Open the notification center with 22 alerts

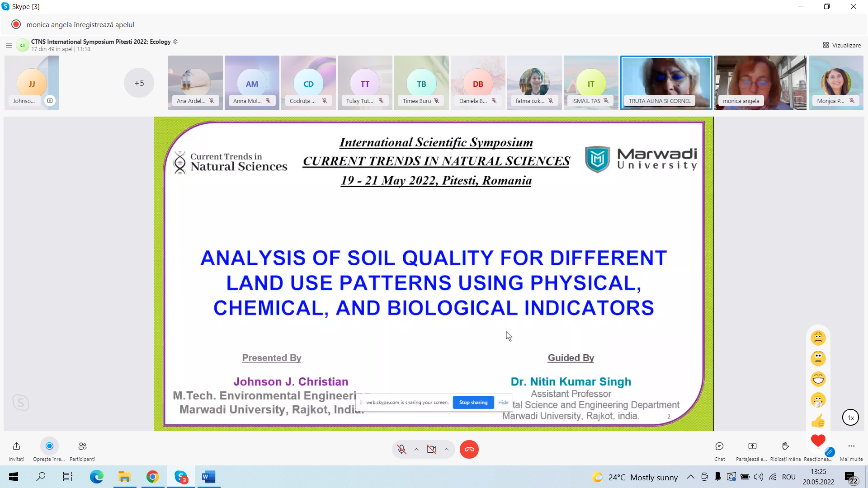851,477
